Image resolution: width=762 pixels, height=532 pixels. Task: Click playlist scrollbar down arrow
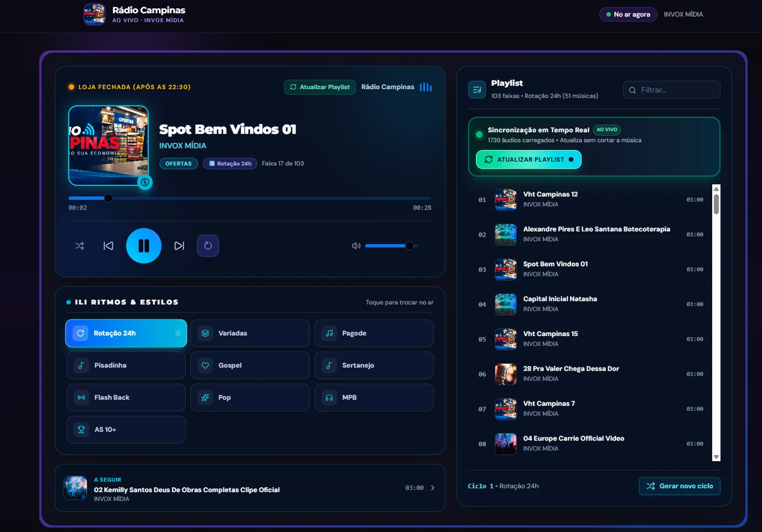coord(717,457)
